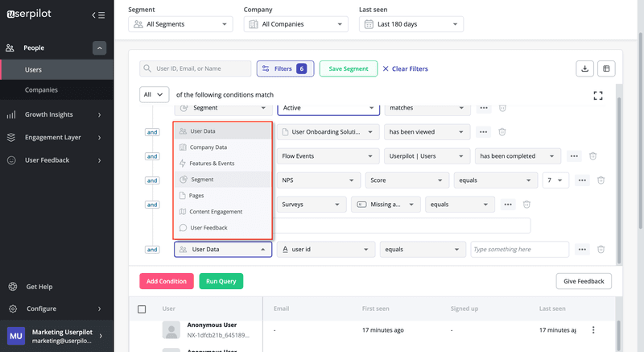Click the Get Help lifebuoy icon
644x352 pixels.
[13, 287]
